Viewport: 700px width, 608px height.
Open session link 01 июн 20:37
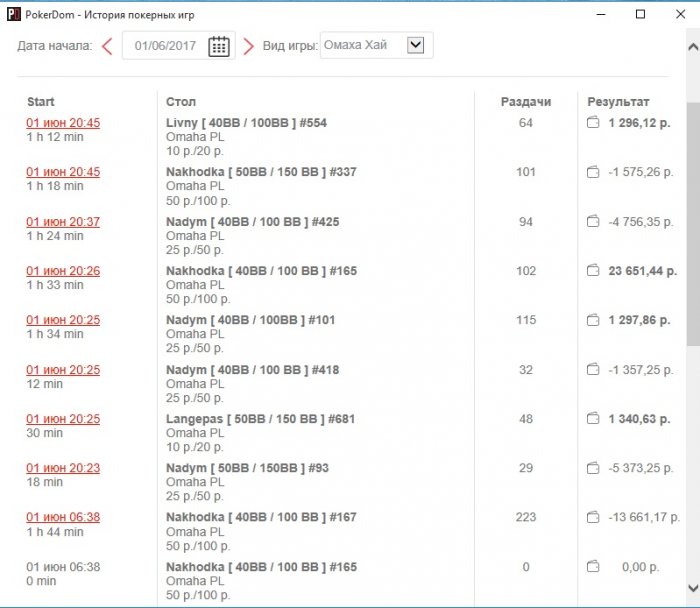(x=63, y=222)
